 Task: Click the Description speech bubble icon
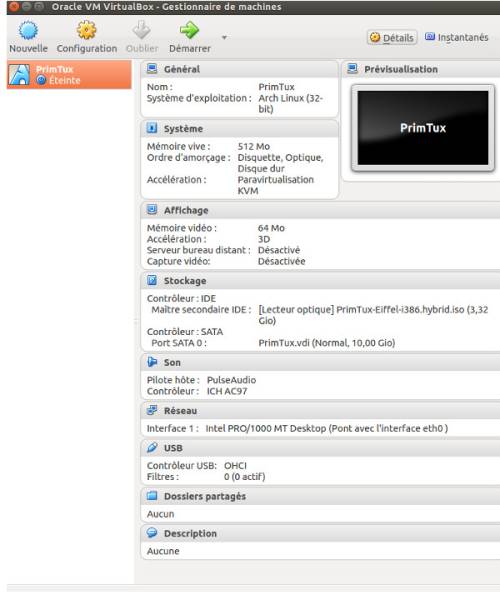152,533
